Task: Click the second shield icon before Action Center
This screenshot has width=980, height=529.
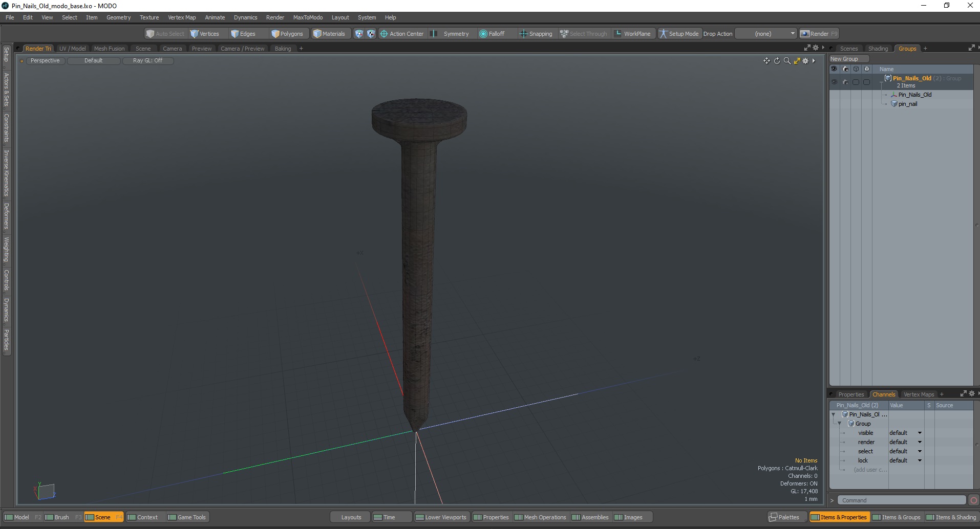Action: pyautogui.click(x=371, y=34)
